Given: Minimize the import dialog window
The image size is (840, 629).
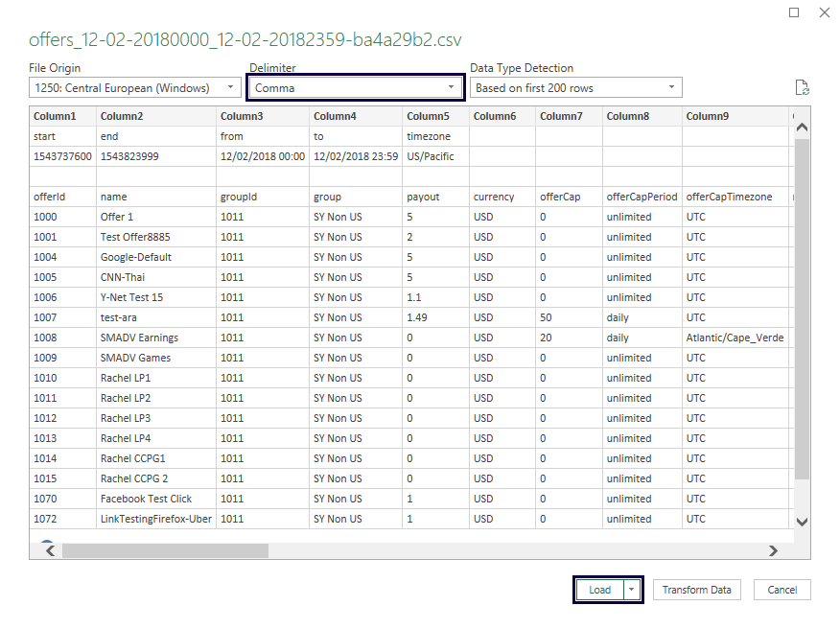Looking at the screenshot, I should pyautogui.click(x=793, y=12).
